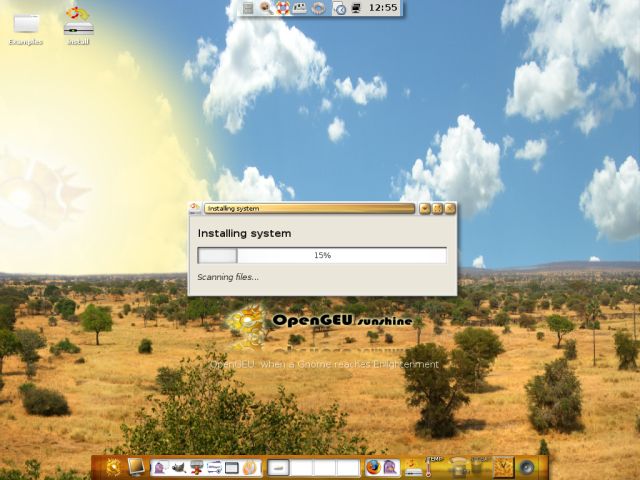
Task: Open the file cabinet icon in top panel
Action: [247, 8]
